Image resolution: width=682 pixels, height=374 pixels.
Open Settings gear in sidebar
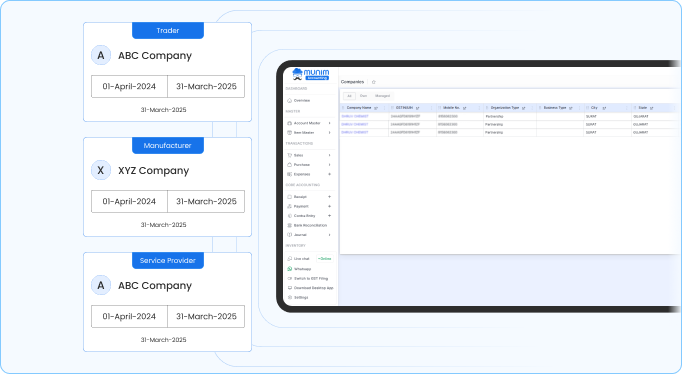(289, 297)
